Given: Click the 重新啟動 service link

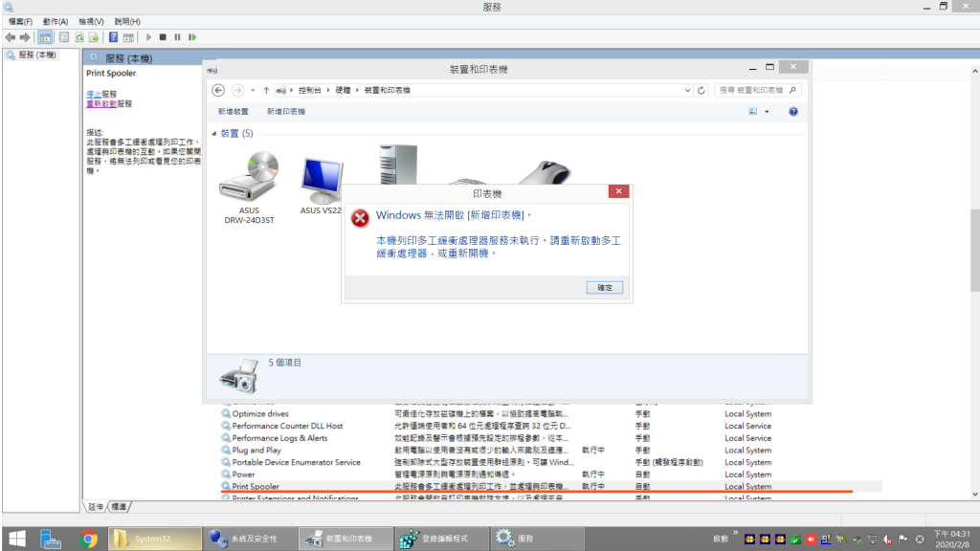Looking at the screenshot, I should tap(101, 103).
